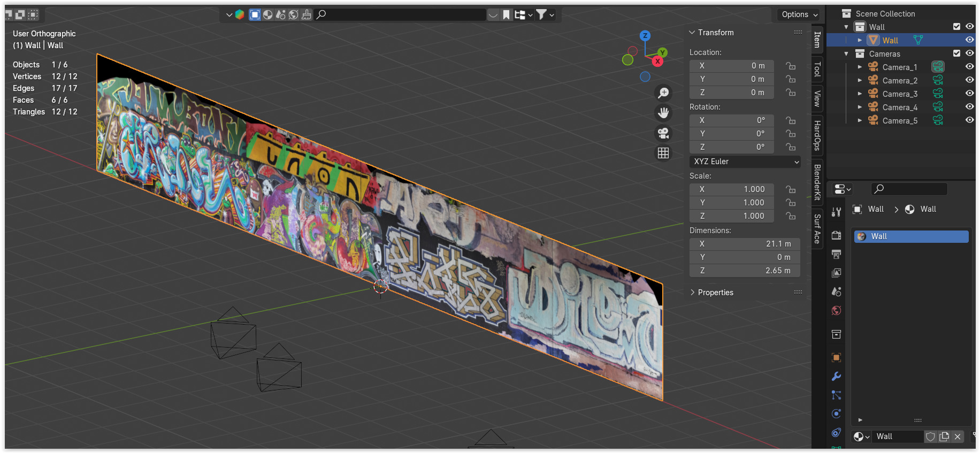Viewport: 980px width, 453px height.
Task: Open the Options dropdown
Action: (x=799, y=14)
